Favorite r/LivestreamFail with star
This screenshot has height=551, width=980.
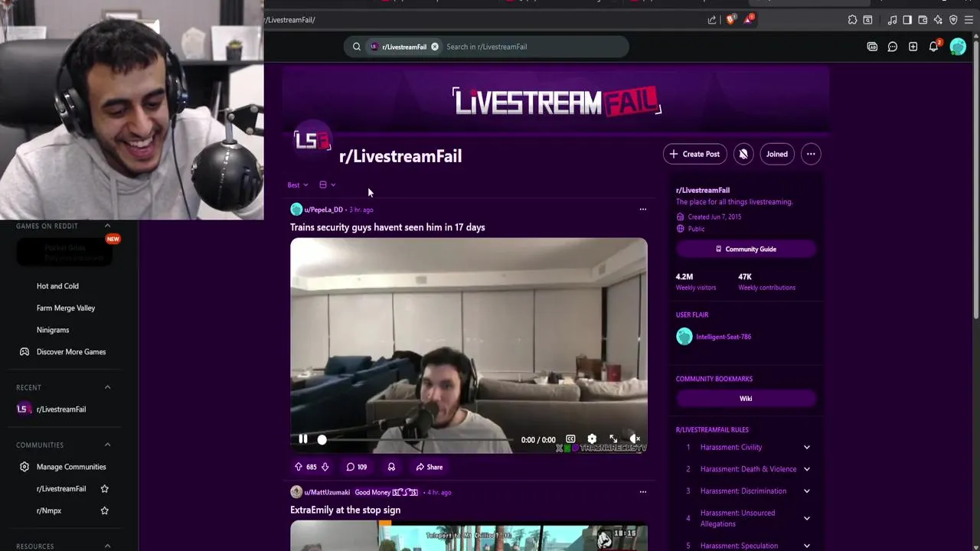[105, 489]
